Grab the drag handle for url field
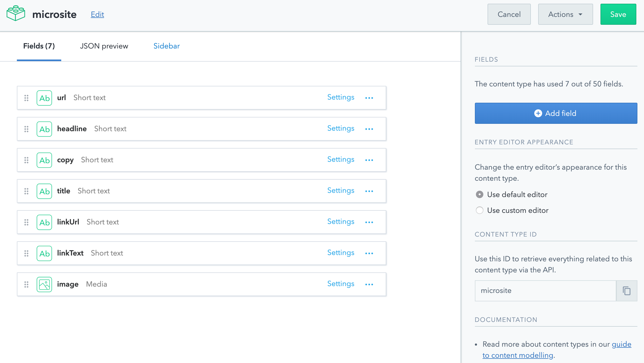Screen dimensions: 644x363 26,98
